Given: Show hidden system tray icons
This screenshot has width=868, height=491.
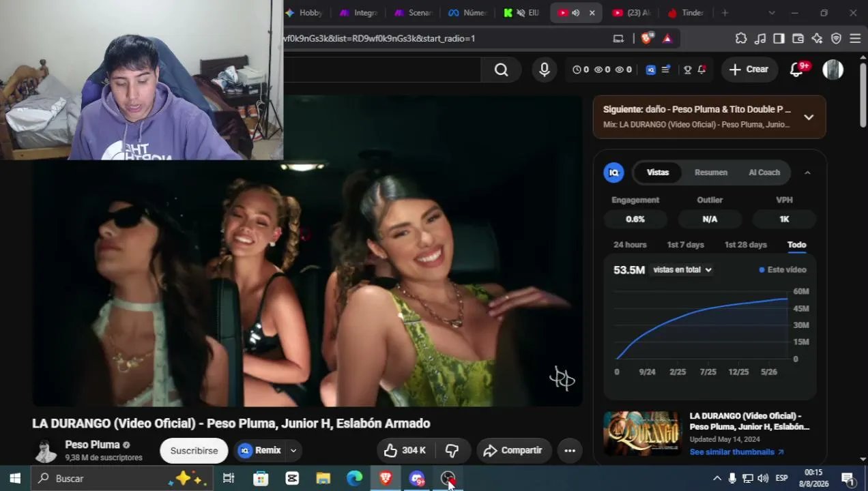Looking at the screenshot, I should 717,478.
